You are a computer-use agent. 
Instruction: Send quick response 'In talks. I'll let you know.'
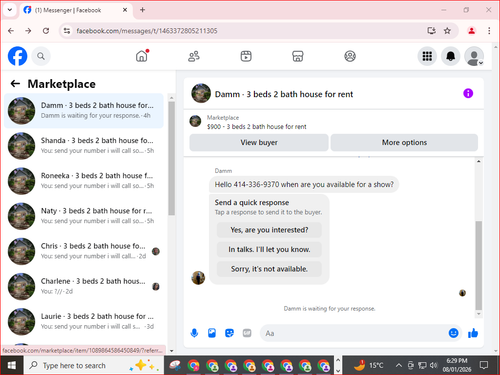[269, 249]
